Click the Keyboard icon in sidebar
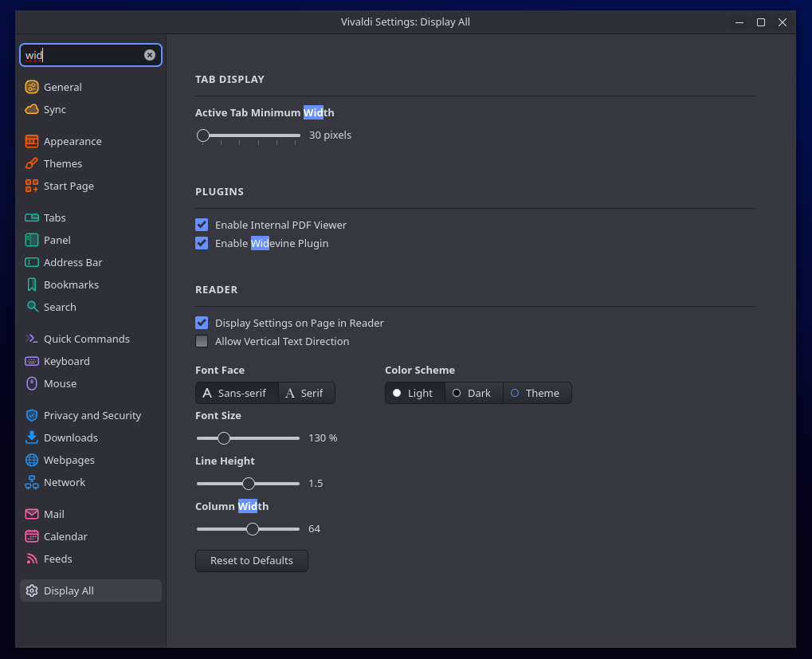 32,361
